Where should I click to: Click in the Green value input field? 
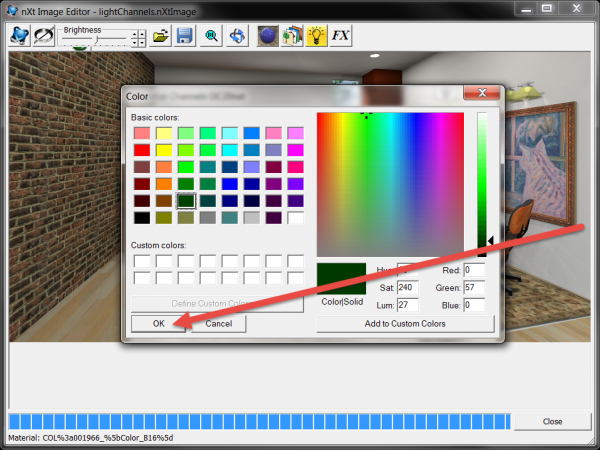tap(473, 287)
